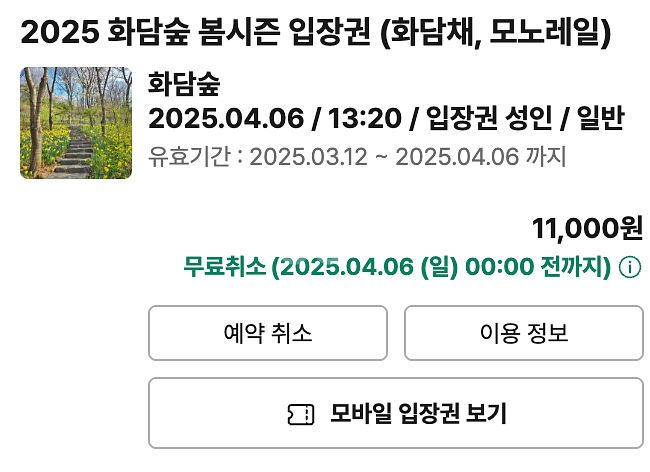Click the green 무료취소 notice text
Viewport: 650px width, 472px height.
pos(397,266)
